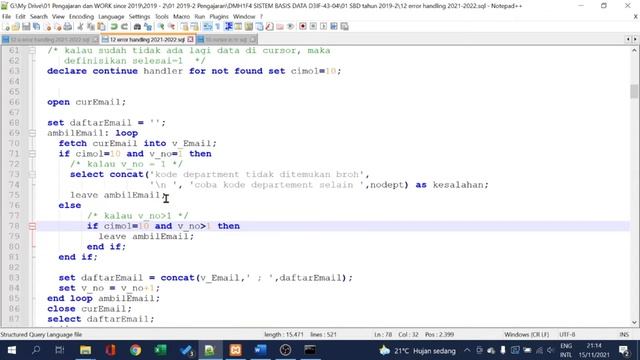Open Chrome from the taskbar
Image resolution: width=640 pixels, height=360 pixels.
(136, 350)
